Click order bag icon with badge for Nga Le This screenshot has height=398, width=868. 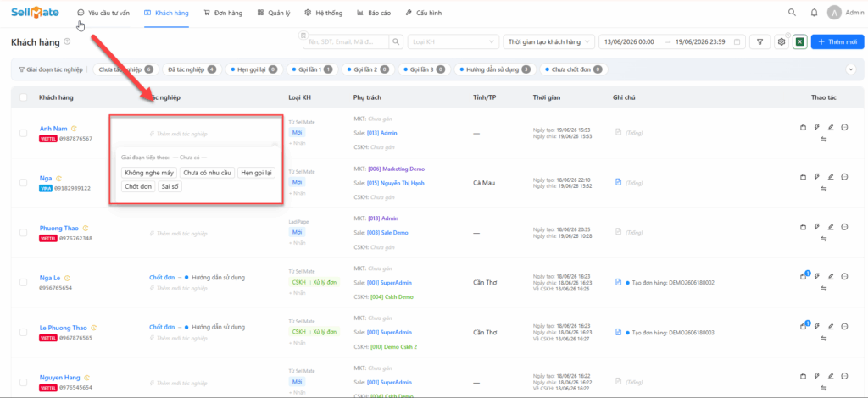(804, 276)
